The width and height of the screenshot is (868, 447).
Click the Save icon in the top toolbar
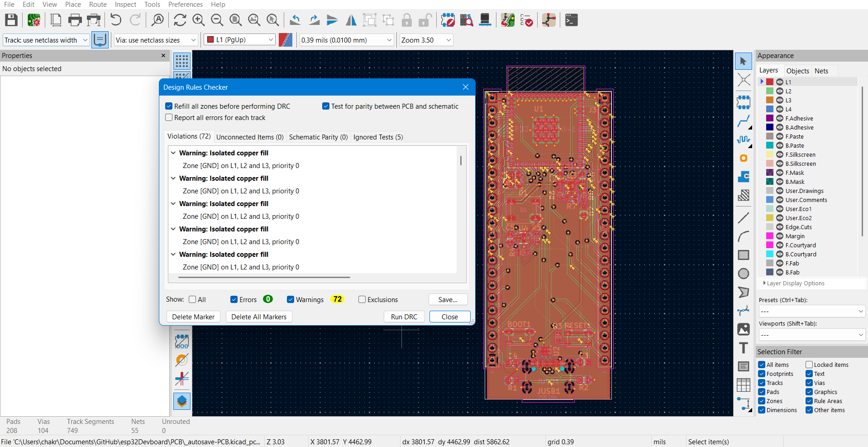(x=11, y=20)
